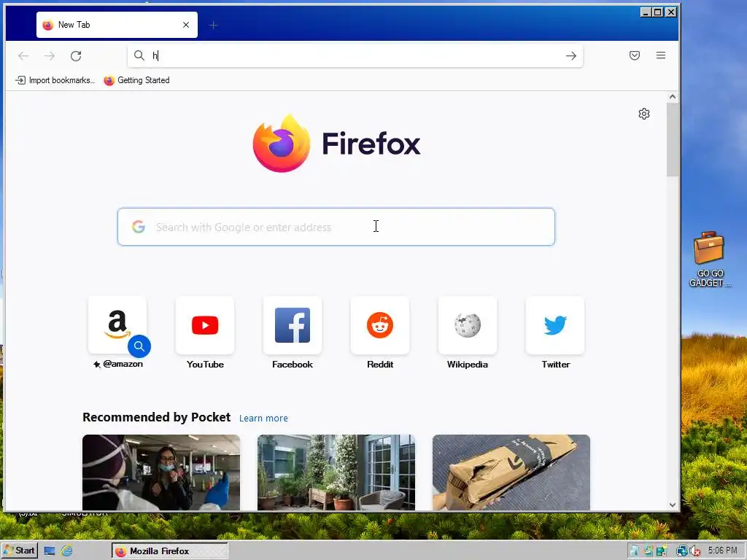Open Pocket story with torn package
Viewport: 747px width, 560px height.
click(x=511, y=472)
